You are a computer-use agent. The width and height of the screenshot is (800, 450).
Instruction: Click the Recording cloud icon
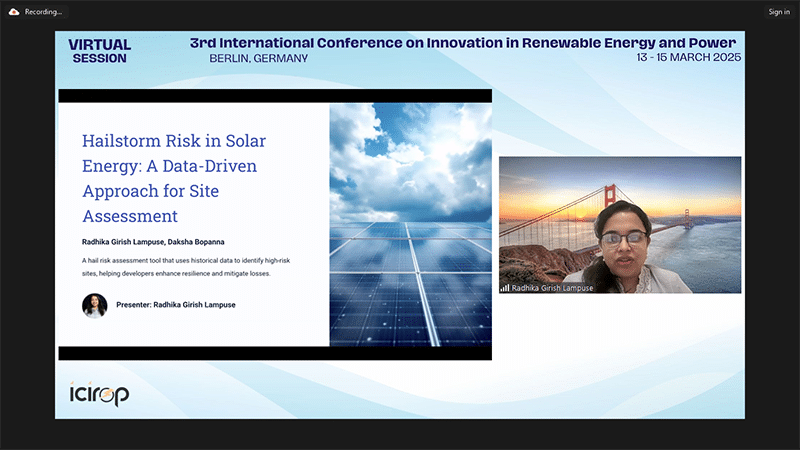14,12
